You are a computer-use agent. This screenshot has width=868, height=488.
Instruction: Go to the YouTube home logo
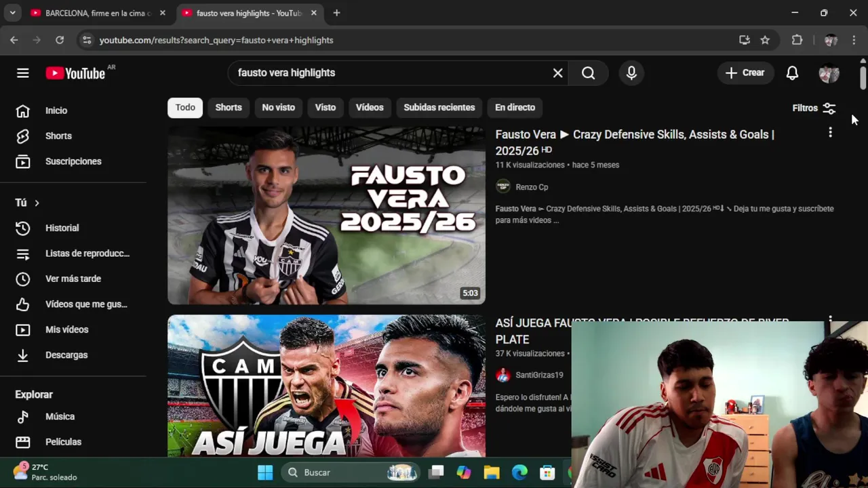(75, 73)
